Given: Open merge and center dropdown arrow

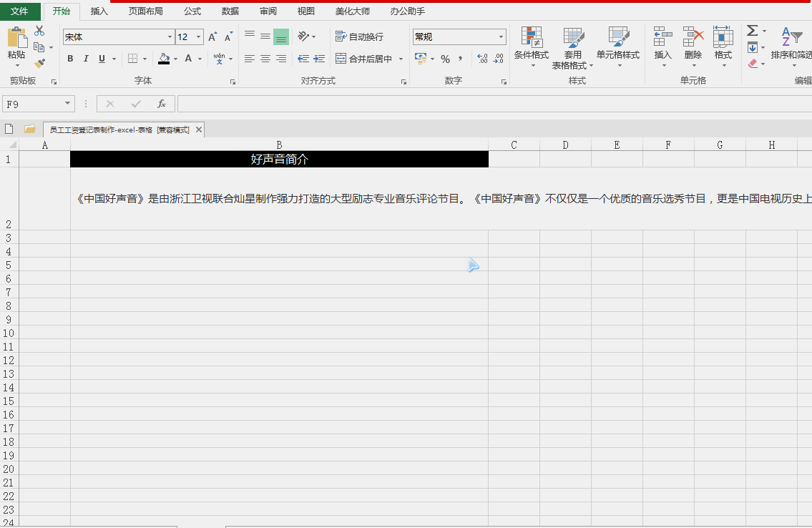Looking at the screenshot, I should pyautogui.click(x=401, y=59).
